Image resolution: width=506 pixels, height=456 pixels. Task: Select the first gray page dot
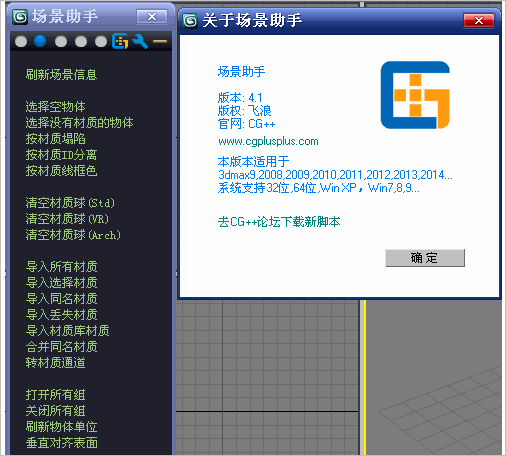21,42
